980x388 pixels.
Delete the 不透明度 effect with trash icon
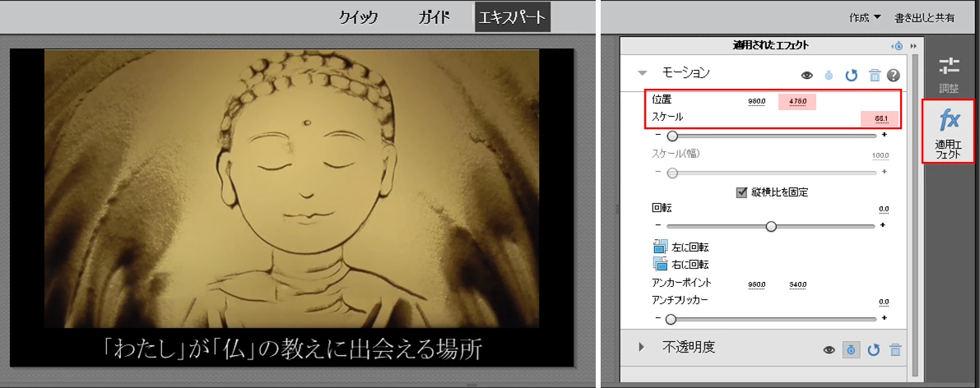pos(895,350)
